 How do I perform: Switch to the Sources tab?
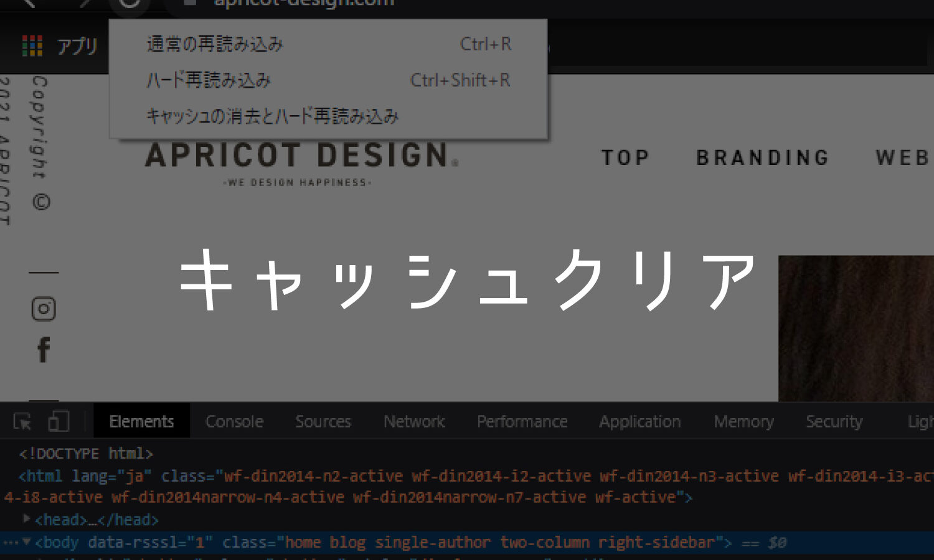[323, 421]
